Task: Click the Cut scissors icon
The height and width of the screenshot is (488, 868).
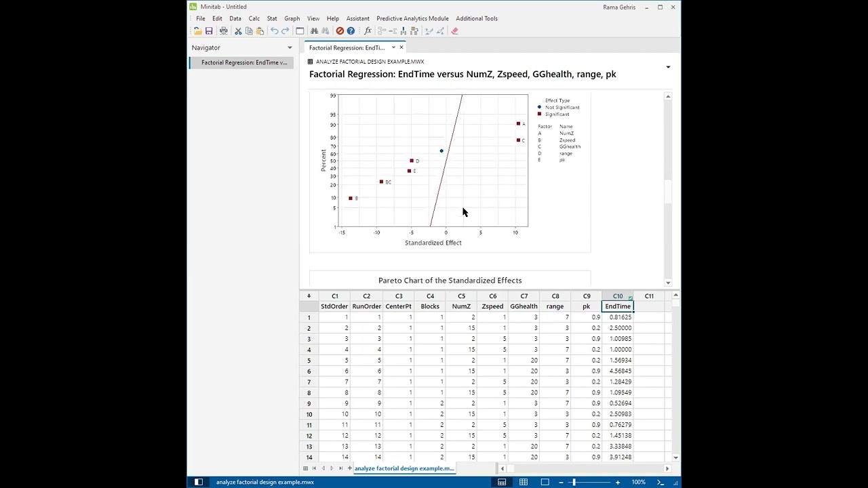Action: [x=238, y=31]
